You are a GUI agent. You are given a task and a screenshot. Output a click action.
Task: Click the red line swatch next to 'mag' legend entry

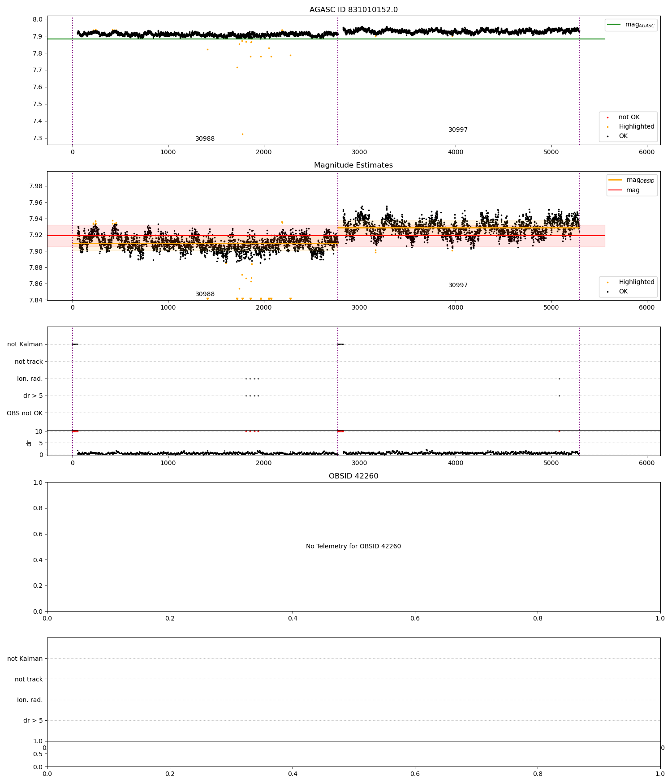point(616,190)
